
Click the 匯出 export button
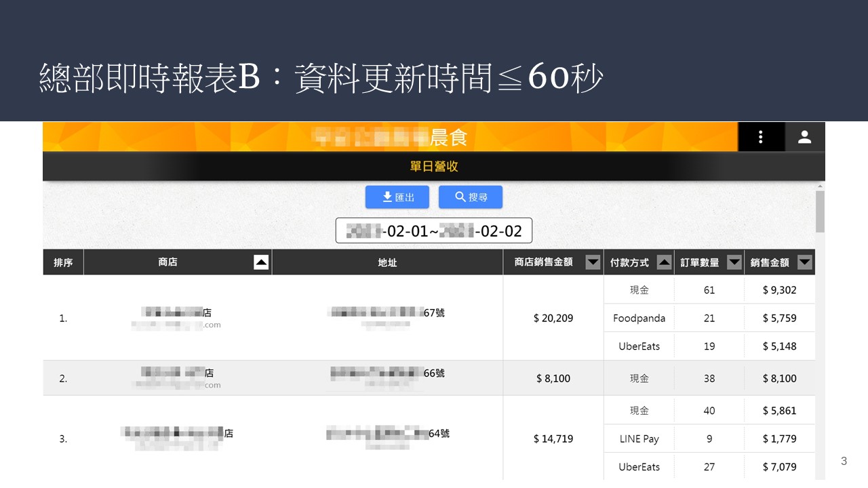click(397, 197)
